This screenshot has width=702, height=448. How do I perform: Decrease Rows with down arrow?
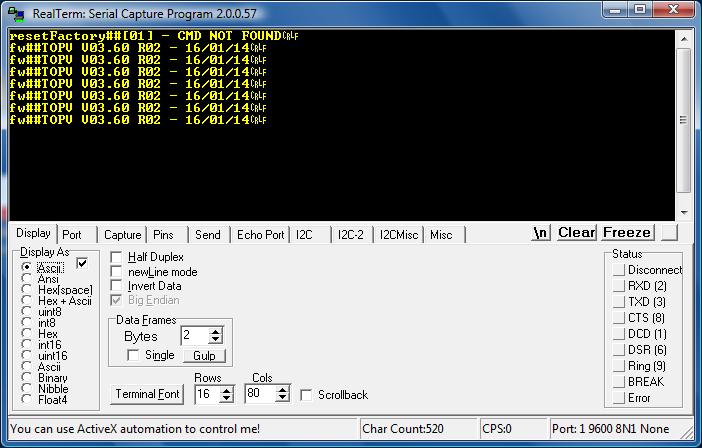tap(227, 398)
